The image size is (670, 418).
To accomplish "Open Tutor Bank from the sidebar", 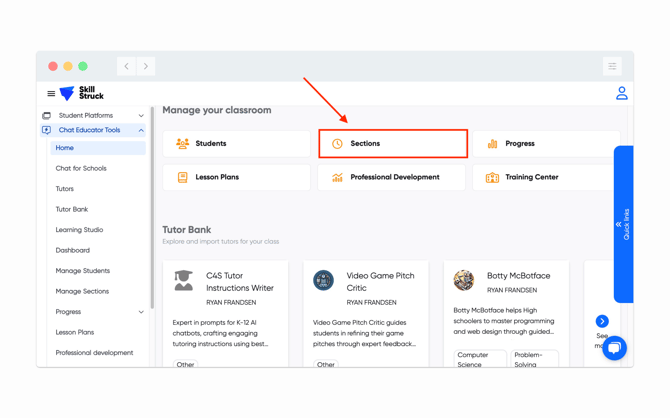I will pos(72,209).
